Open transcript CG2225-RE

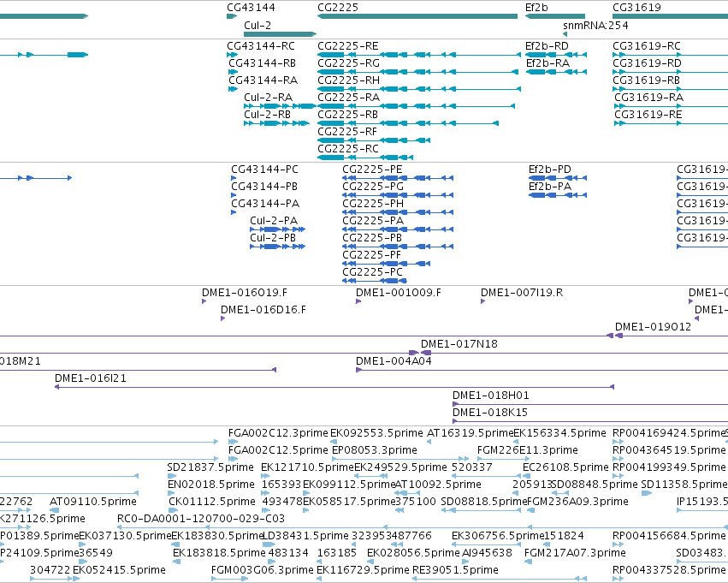click(348, 46)
